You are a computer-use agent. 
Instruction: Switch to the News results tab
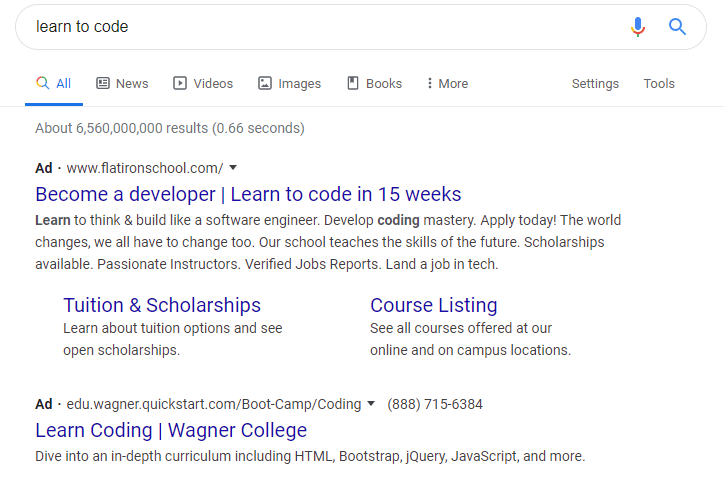click(x=122, y=84)
